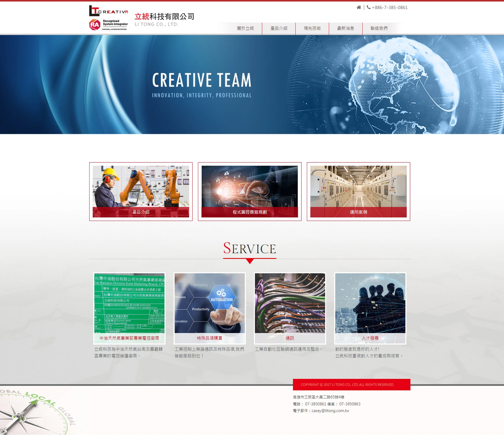504x435 pixels.
Task: Click the phone number +886-7-385-0861
Action: click(x=390, y=7)
